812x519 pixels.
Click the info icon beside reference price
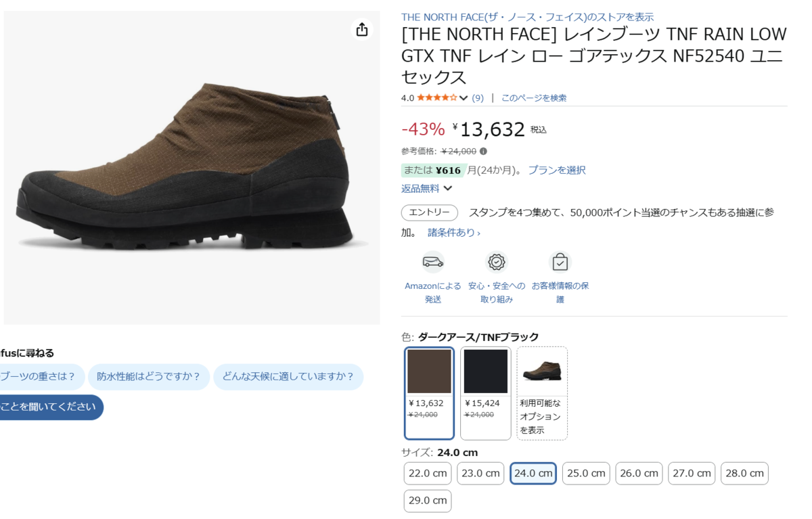coord(483,152)
